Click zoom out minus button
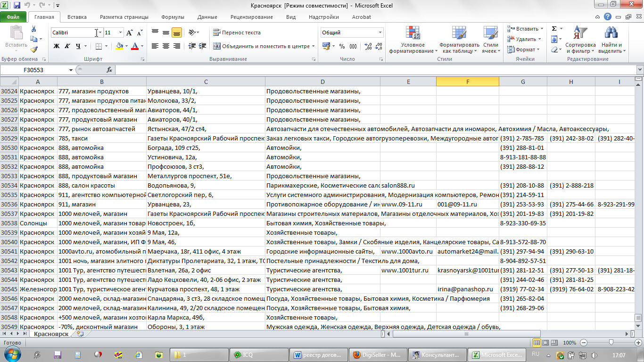This screenshot has width=644, height=362. pos(584,343)
